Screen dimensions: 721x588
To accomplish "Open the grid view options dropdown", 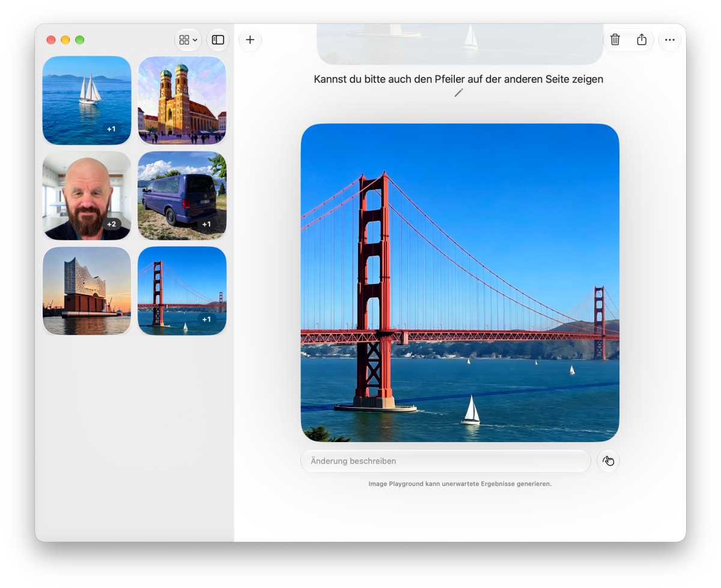I will (188, 40).
